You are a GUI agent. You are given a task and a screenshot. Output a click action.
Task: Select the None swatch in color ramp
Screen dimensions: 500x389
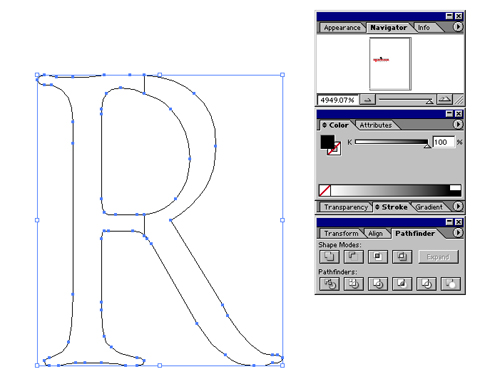coord(325,190)
